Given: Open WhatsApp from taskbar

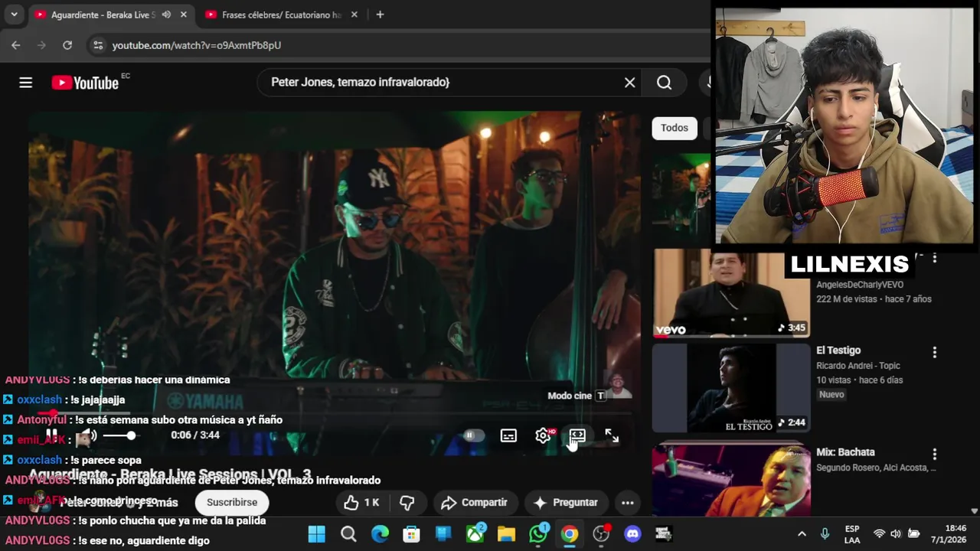Looking at the screenshot, I should point(538,533).
